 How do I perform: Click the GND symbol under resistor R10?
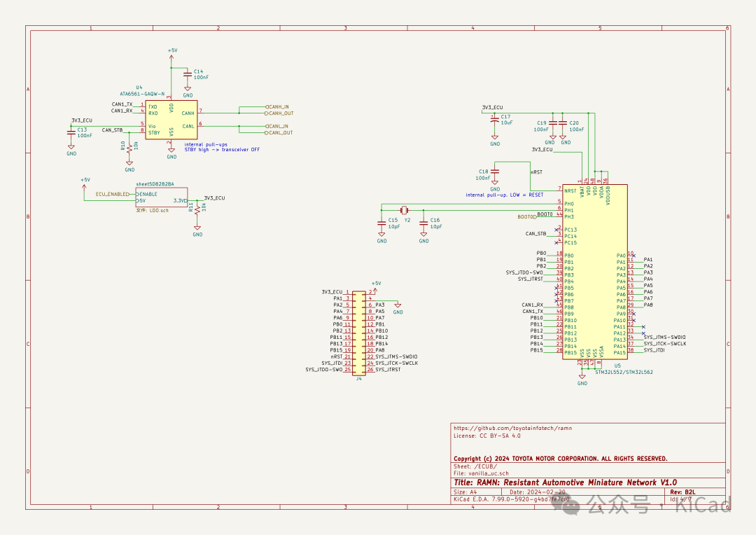click(129, 167)
